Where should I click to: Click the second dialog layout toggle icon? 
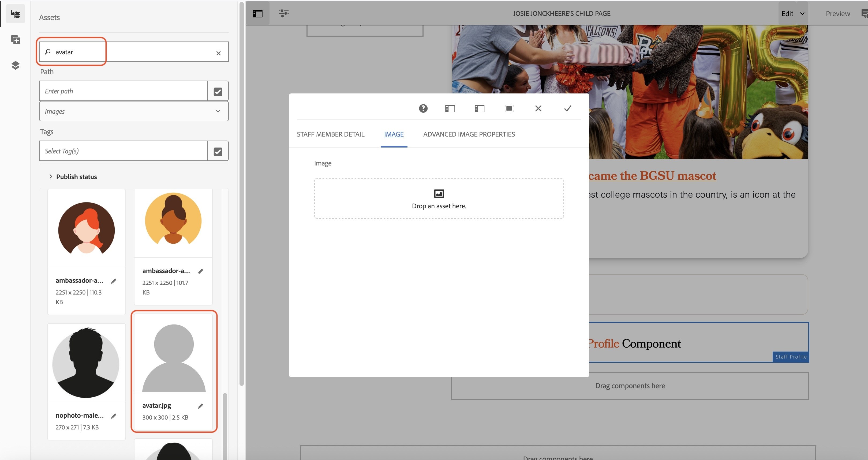[x=479, y=108]
